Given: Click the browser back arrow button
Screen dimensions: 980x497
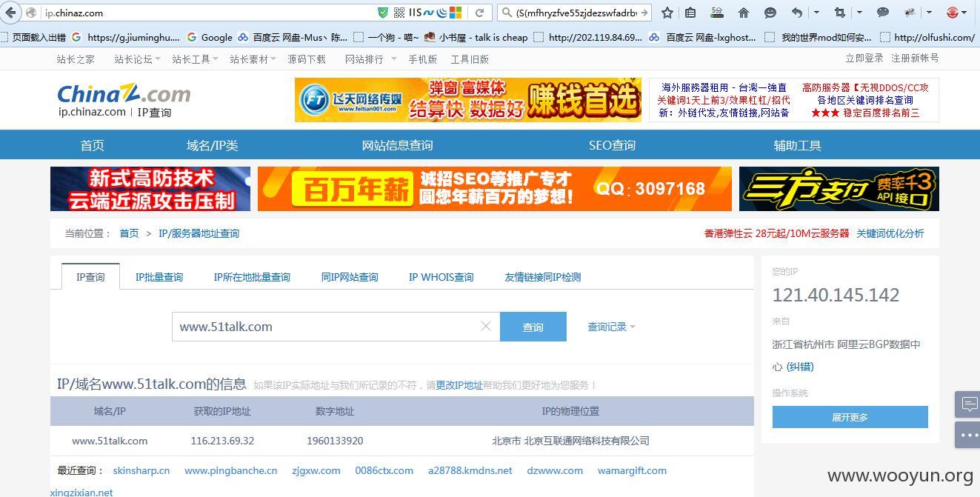Looking at the screenshot, I should click(10, 13).
